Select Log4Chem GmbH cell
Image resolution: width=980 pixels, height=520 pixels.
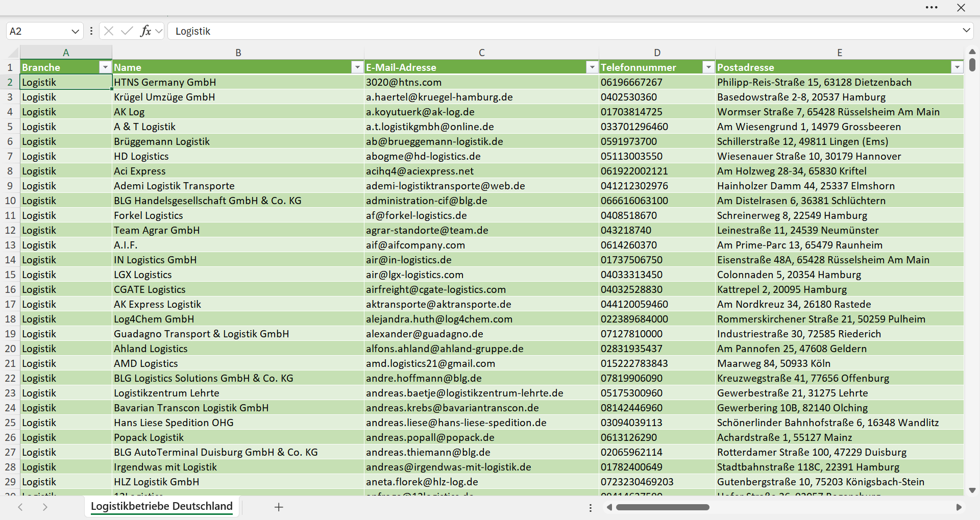[238, 319]
